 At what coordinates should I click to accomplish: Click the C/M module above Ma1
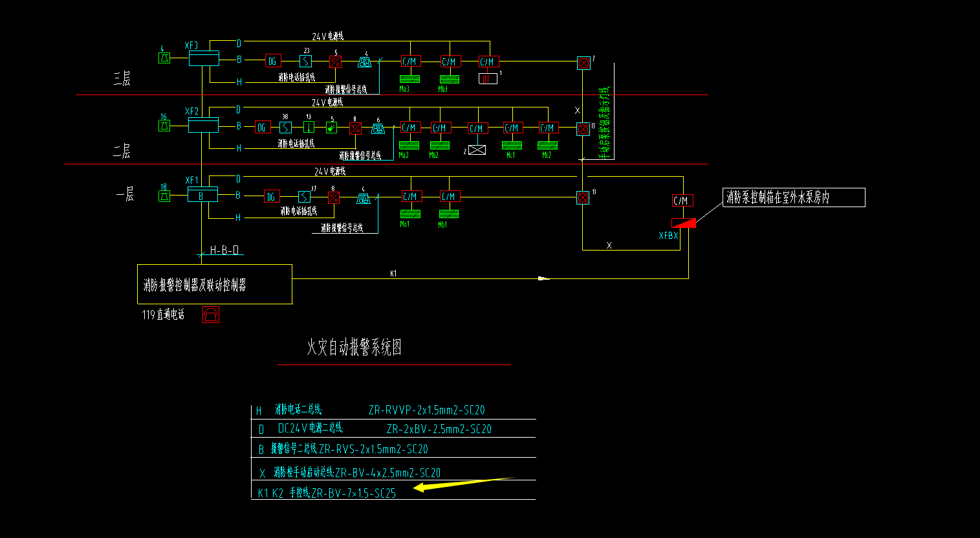tap(411, 196)
